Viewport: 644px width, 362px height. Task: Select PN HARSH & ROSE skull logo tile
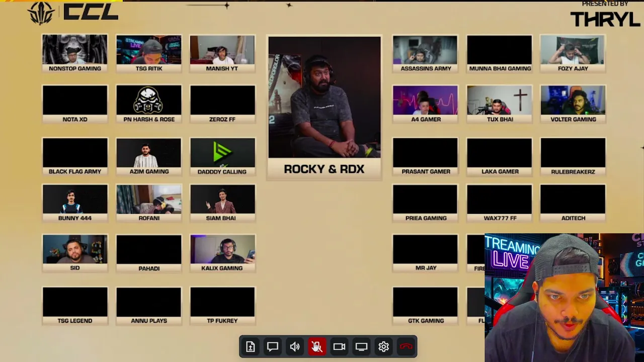pyautogui.click(x=149, y=104)
